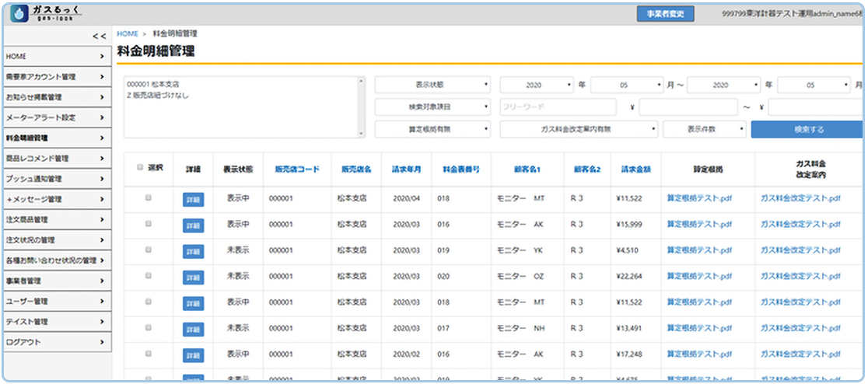The height and width of the screenshot is (384, 868).
Task: Click the 詳細 button for the first row
Action: click(x=194, y=200)
